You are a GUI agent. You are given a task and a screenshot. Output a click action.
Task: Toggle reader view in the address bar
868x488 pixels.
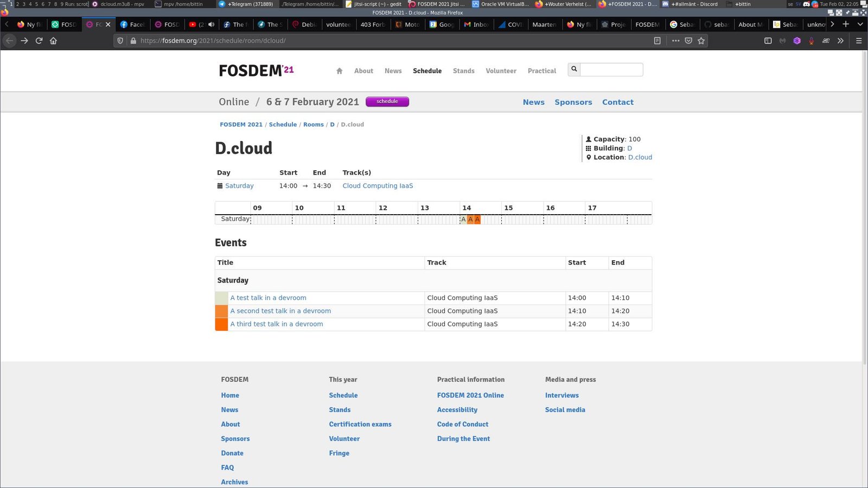click(657, 41)
